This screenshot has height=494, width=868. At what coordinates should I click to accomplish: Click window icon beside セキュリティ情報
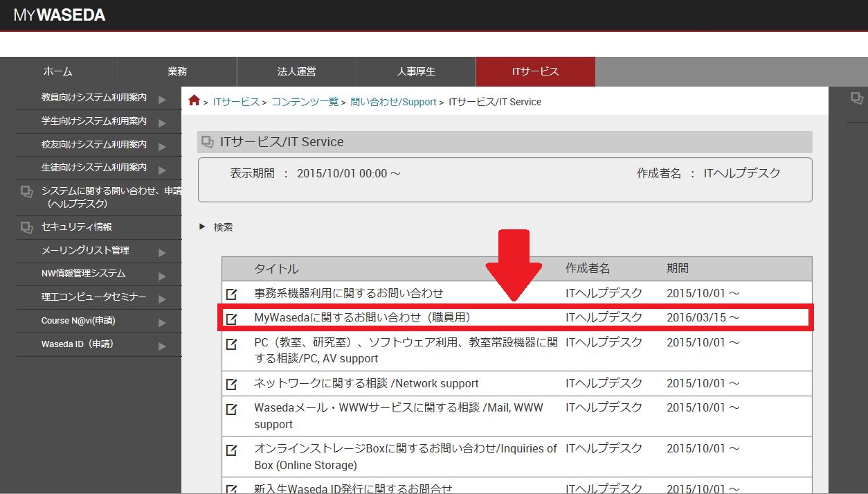(27, 227)
